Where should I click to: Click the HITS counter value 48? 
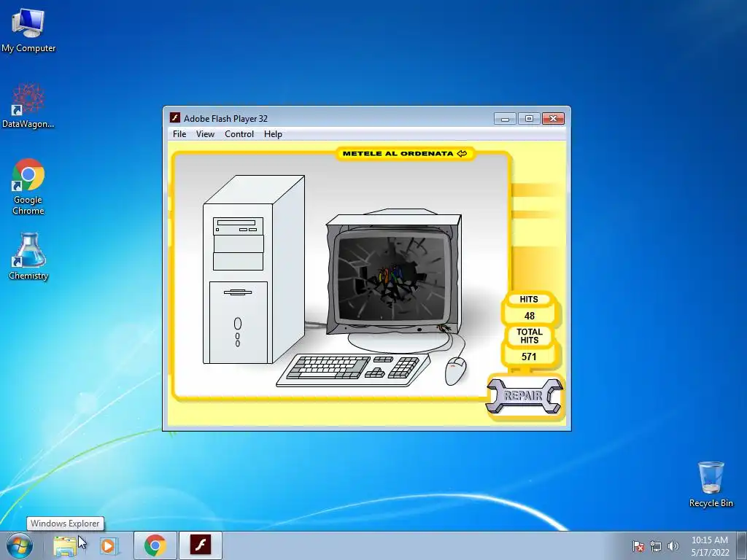click(530, 316)
